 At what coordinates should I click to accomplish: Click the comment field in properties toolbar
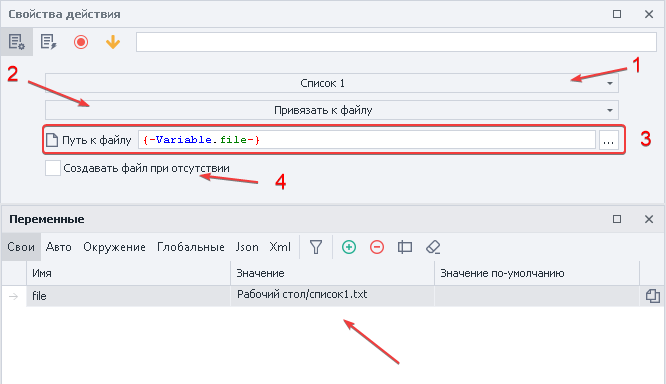coord(396,42)
